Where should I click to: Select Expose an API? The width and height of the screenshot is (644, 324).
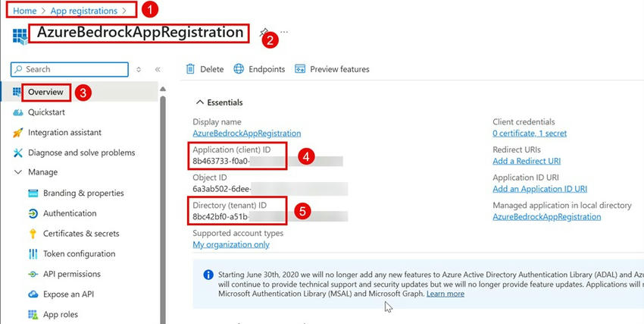coord(68,294)
